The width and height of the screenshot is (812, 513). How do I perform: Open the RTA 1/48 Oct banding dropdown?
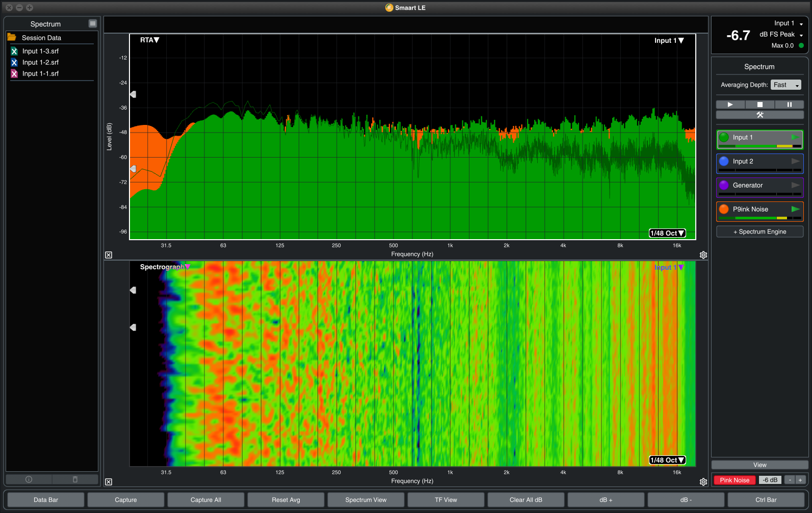pyautogui.click(x=667, y=233)
